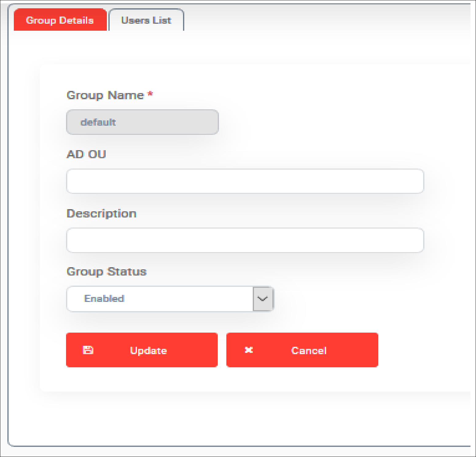
Task: Select the Enabled value text
Action: pyautogui.click(x=104, y=299)
